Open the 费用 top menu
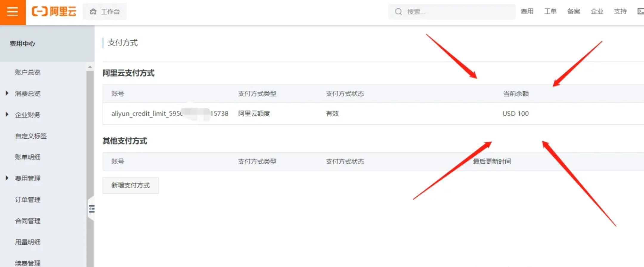Viewport: 644px width, 267px height. coord(527,11)
